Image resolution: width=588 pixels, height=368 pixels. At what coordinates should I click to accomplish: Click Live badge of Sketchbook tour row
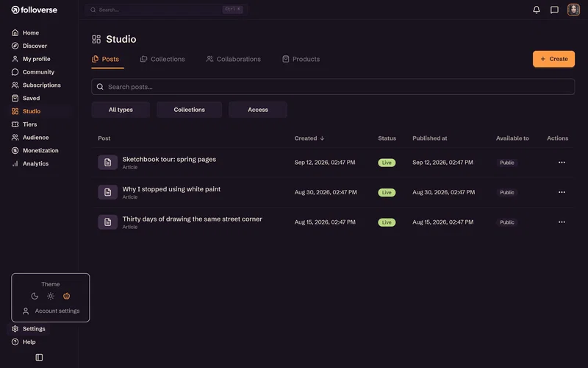pos(387,163)
